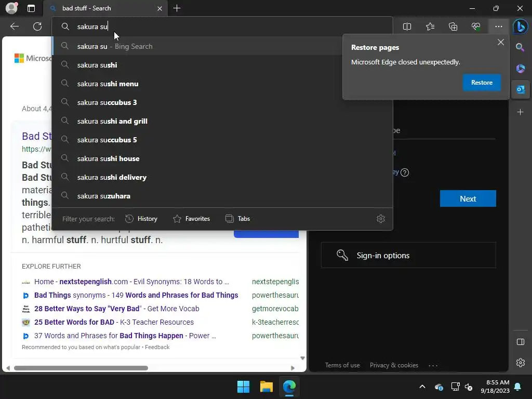This screenshot has height=399, width=532.
Task: Open nextstepenglish.com Evil Synonyms link
Action: coord(131,282)
